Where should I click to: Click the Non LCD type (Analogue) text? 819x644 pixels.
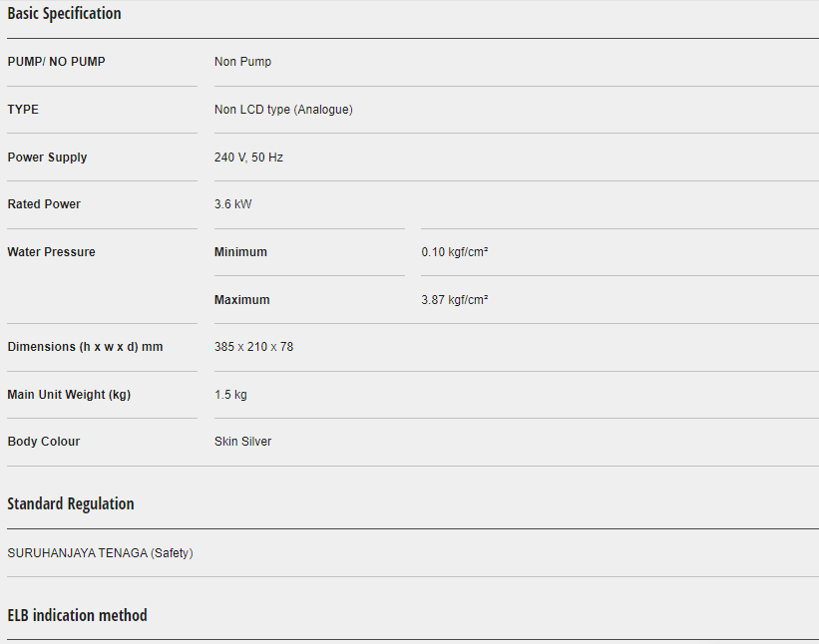[x=283, y=110]
